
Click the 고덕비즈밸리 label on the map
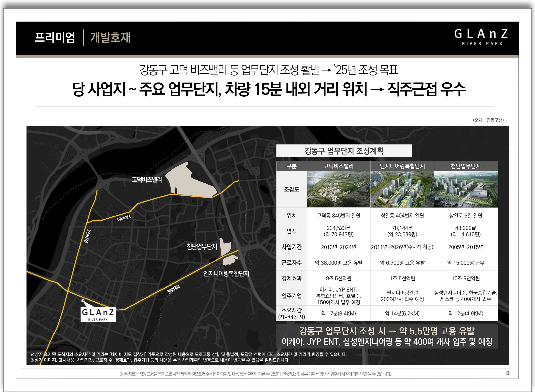(147, 180)
